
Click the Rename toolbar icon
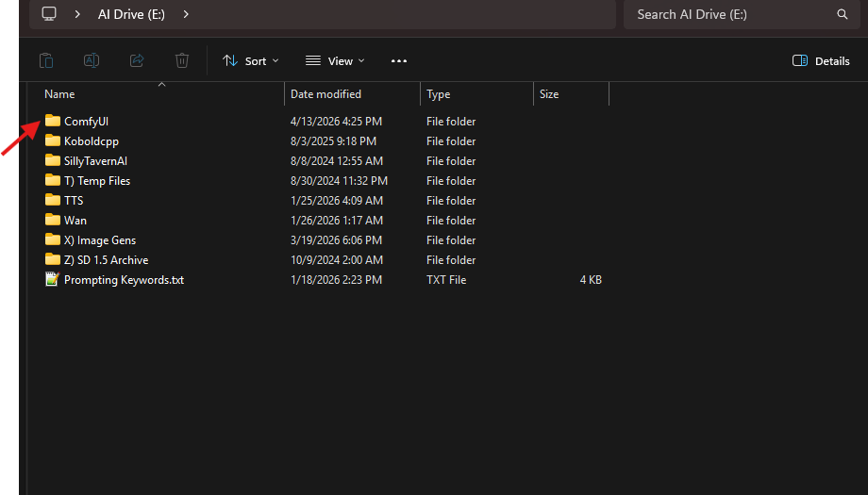click(92, 60)
